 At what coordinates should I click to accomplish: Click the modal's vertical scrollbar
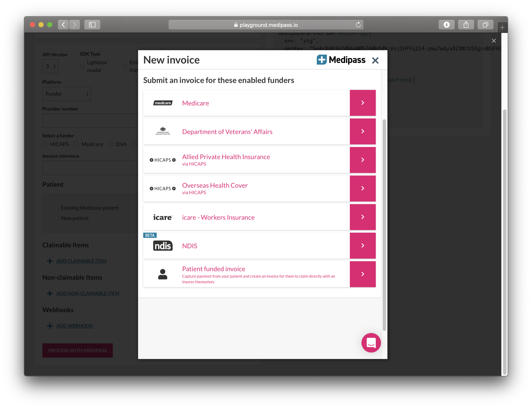coord(384,225)
